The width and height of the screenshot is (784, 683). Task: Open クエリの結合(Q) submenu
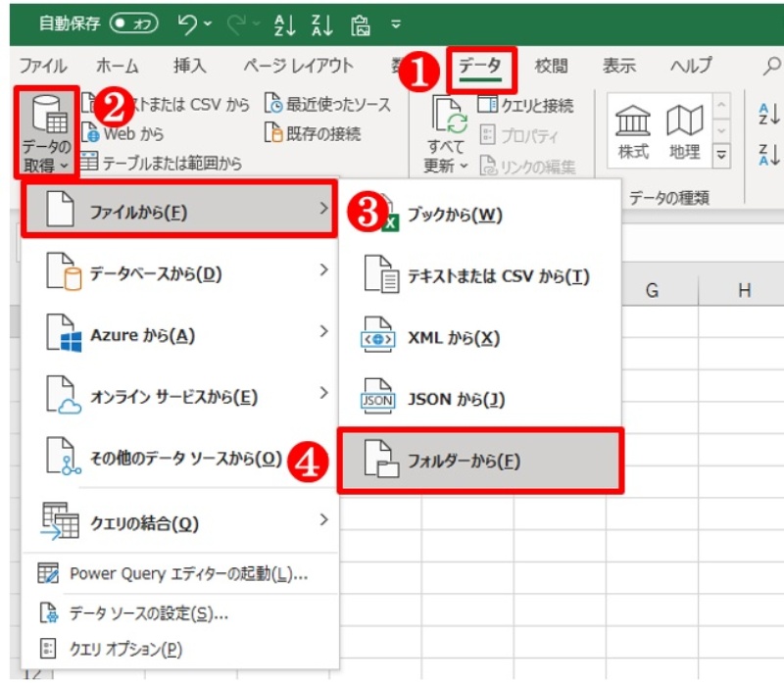tap(180, 521)
